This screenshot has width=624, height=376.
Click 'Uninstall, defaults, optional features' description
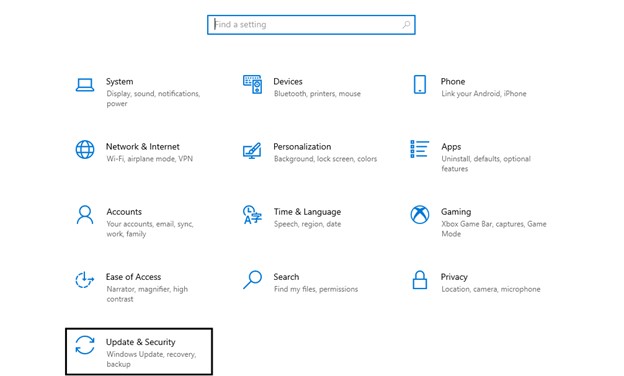[486, 164]
